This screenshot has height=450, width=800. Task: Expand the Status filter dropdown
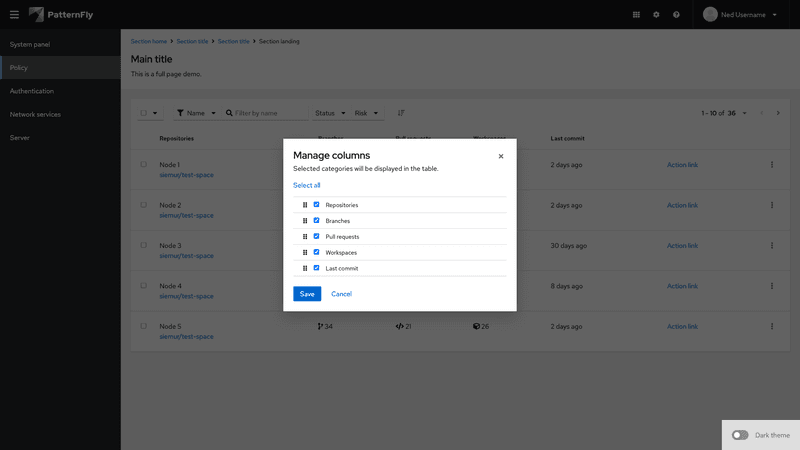pos(330,113)
